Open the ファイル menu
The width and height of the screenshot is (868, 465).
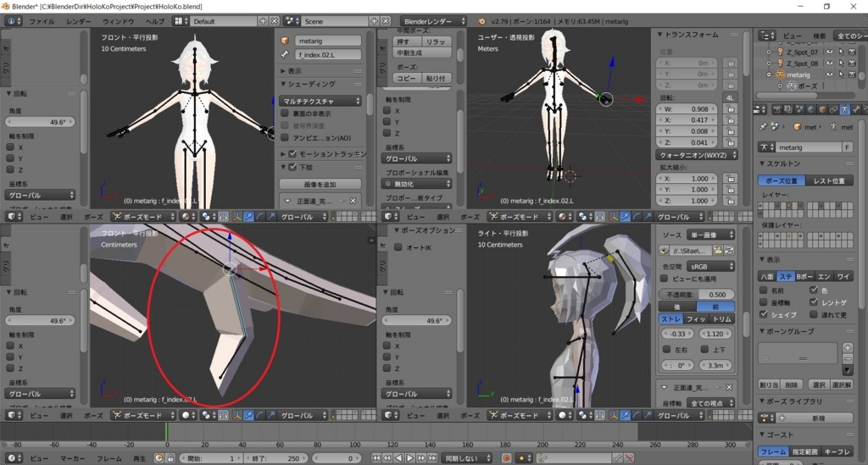point(42,21)
